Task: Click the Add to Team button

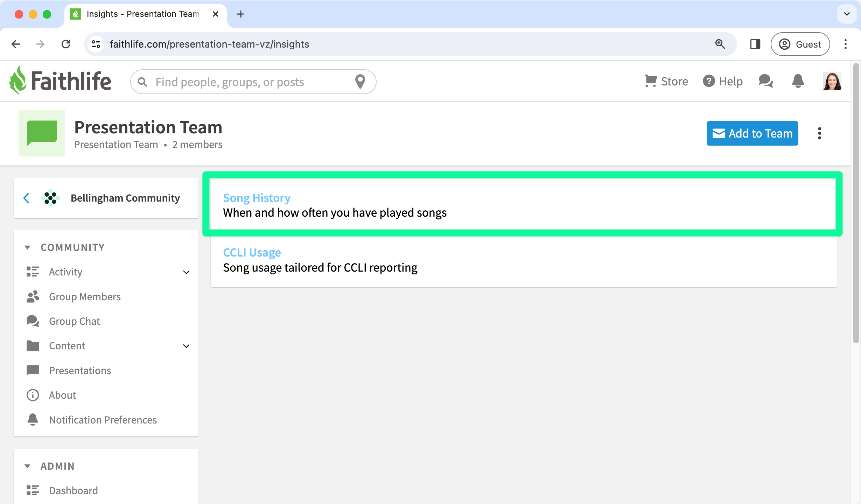Action: tap(752, 133)
